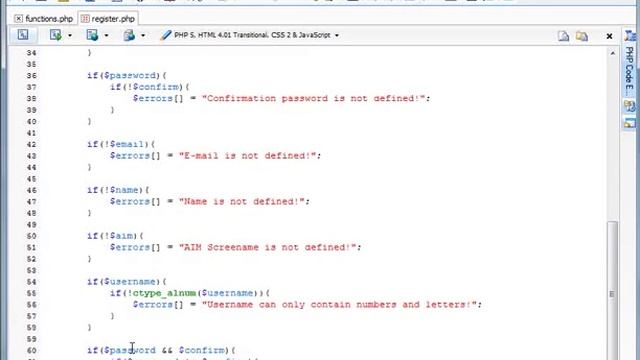Screen dimensions: 640x360
Task: Click the "Username can only contain numbers and letters!" string
Action: tap(340, 304)
